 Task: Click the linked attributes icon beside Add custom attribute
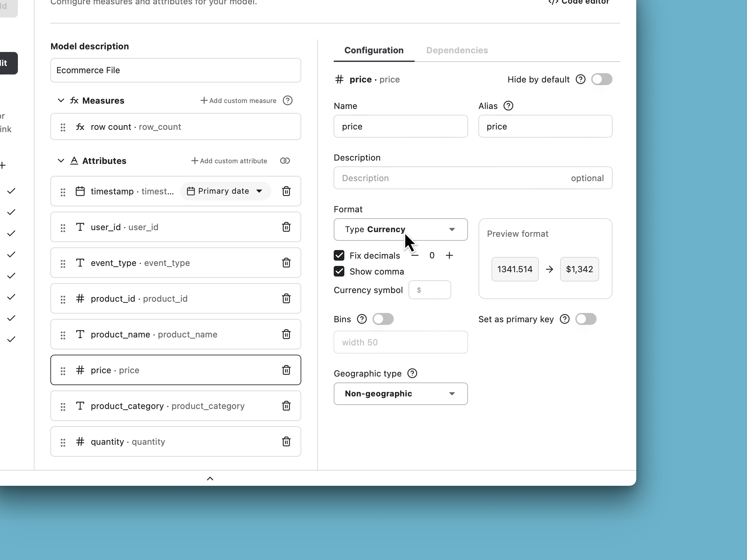[x=285, y=161]
